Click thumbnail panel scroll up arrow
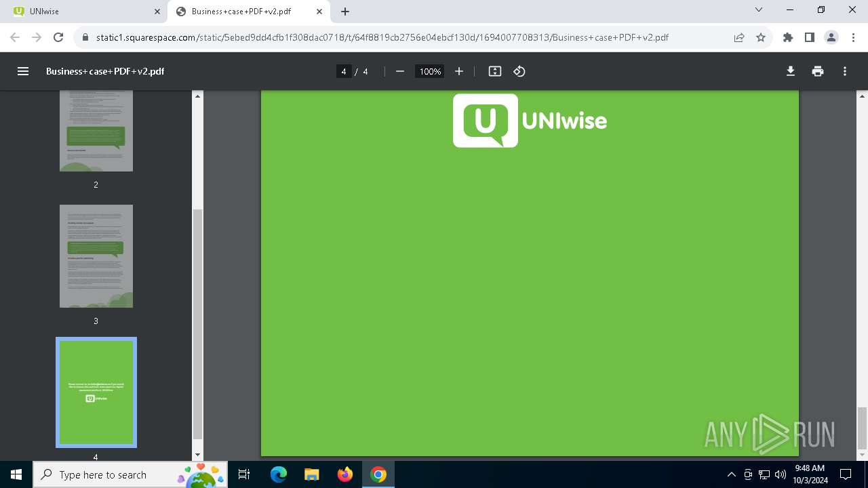The height and width of the screenshot is (488, 868). pos(198,96)
